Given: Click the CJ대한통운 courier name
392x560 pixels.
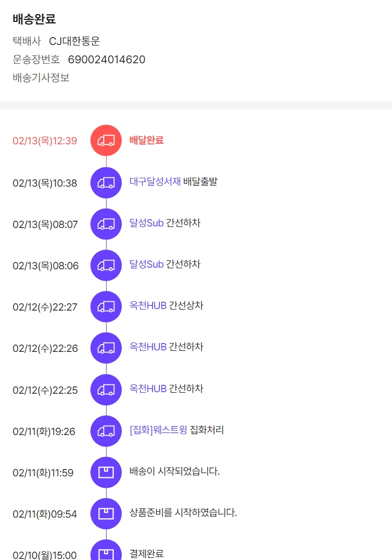Looking at the screenshot, I should 74,41.
